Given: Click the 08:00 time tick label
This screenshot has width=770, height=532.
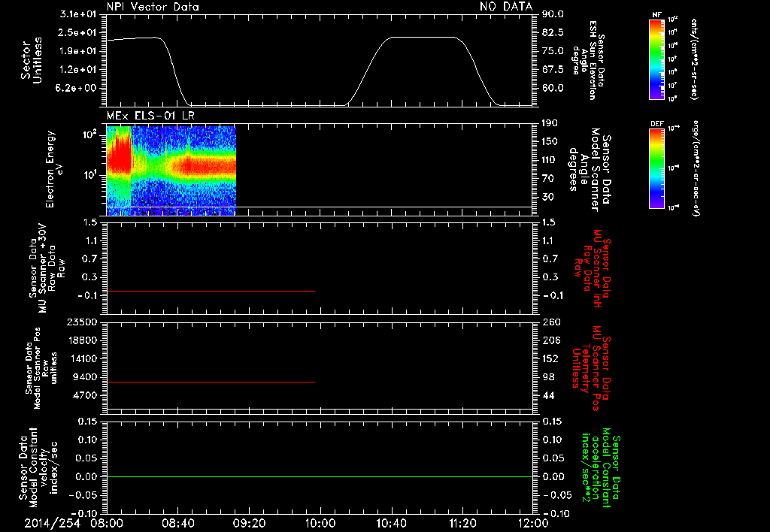Looking at the screenshot, I should 107,523.
